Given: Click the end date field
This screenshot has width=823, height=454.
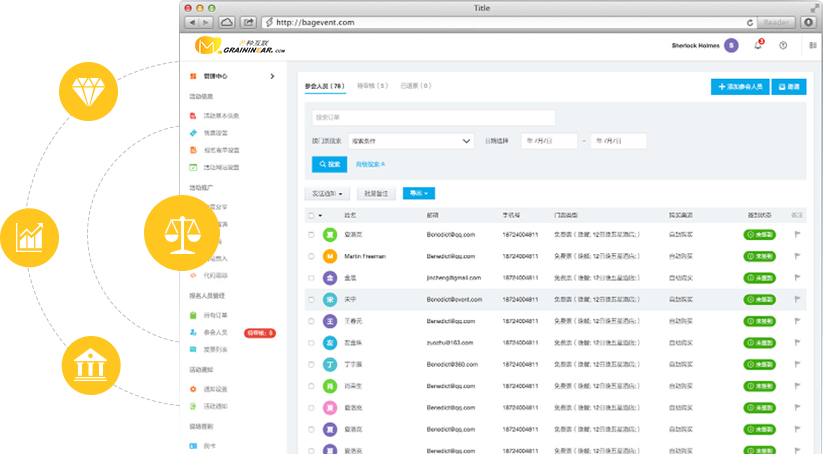Looking at the screenshot, I should (618, 141).
